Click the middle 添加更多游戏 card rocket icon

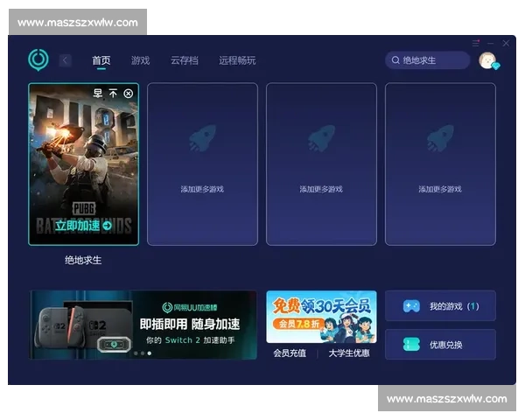pyautogui.click(x=321, y=138)
